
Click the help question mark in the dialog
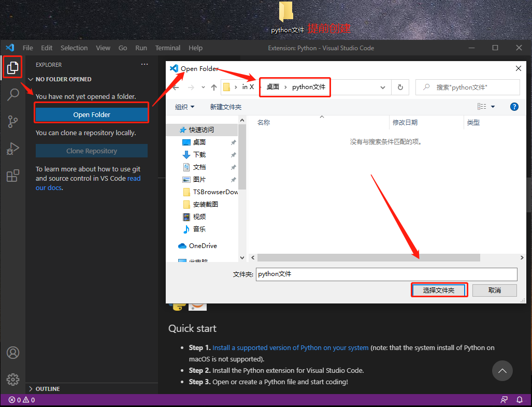click(x=513, y=107)
